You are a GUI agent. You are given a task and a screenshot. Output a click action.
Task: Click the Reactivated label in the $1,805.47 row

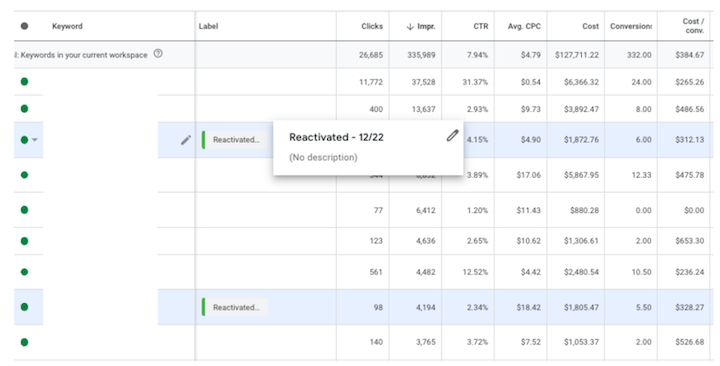[235, 307]
